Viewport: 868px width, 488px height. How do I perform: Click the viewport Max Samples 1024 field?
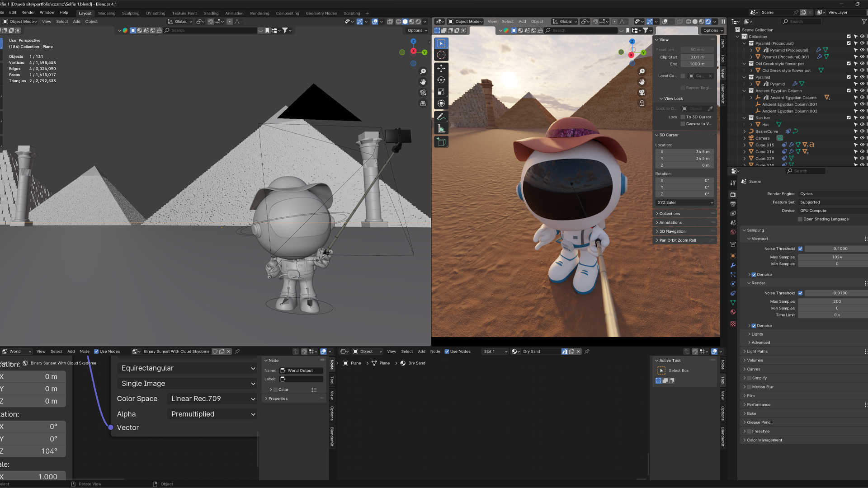click(x=836, y=257)
